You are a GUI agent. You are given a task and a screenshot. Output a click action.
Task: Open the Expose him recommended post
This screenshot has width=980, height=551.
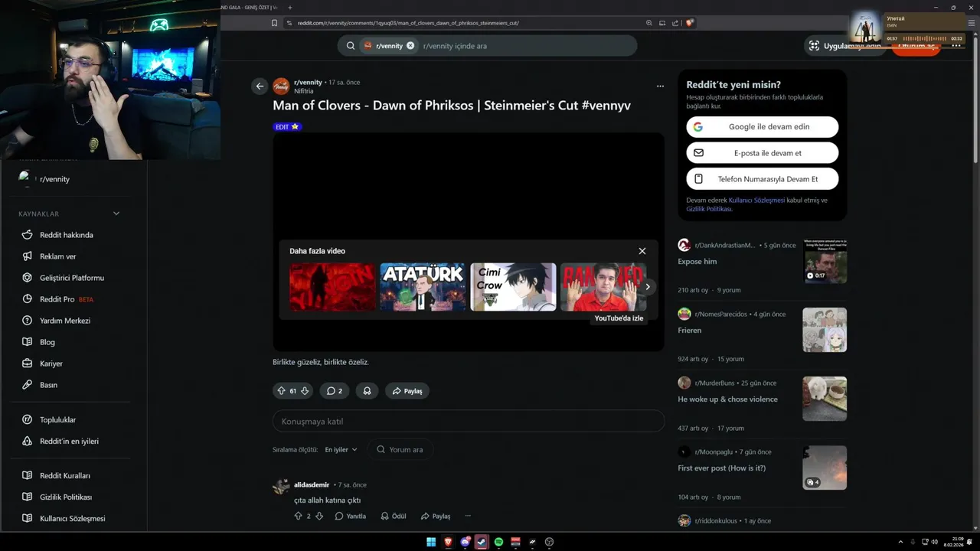click(697, 262)
